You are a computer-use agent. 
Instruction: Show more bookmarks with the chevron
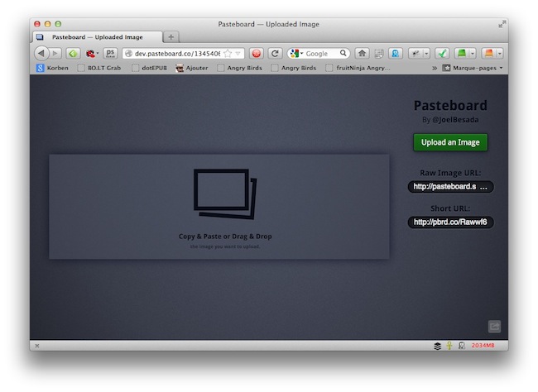coord(435,68)
